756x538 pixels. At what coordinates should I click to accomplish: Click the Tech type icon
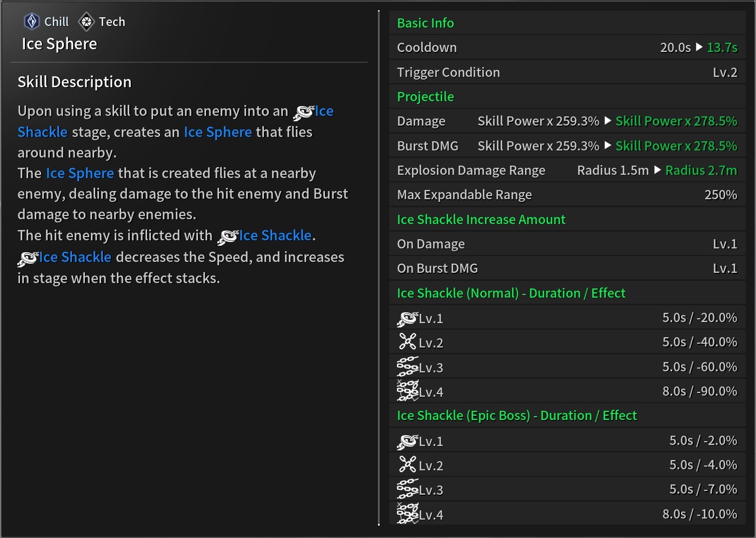86,22
